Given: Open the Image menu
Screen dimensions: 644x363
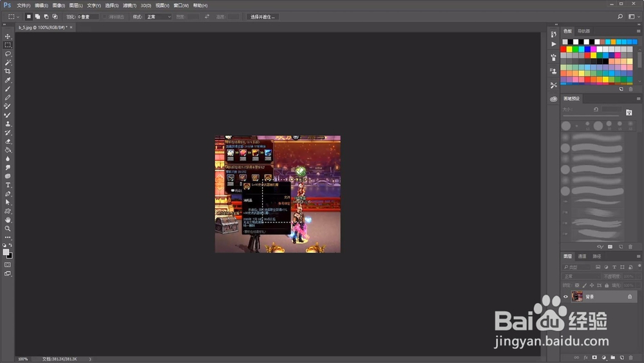Looking at the screenshot, I should (x=59, y=5).
